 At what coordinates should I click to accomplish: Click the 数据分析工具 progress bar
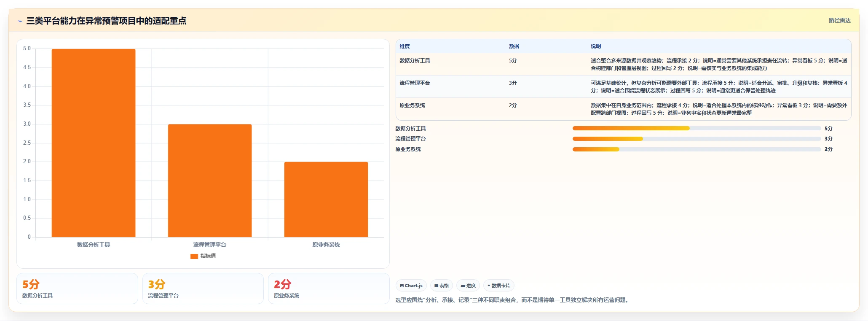[697, 128]
